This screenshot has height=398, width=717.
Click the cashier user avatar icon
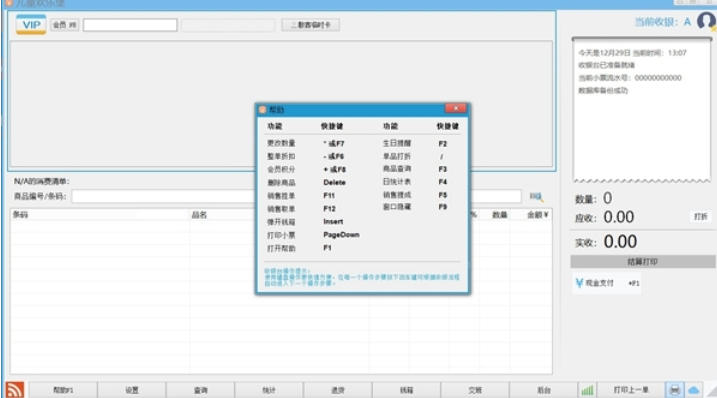coord(706,21)
